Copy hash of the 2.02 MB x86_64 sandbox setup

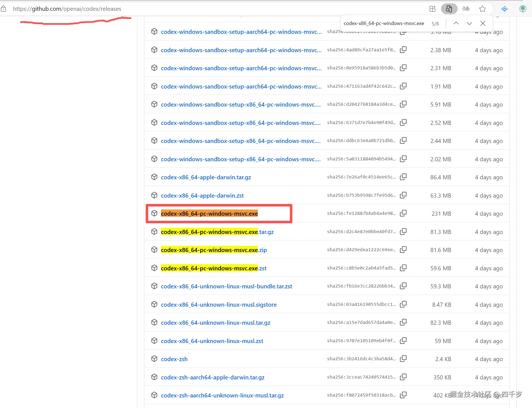[x=403, y=159]
